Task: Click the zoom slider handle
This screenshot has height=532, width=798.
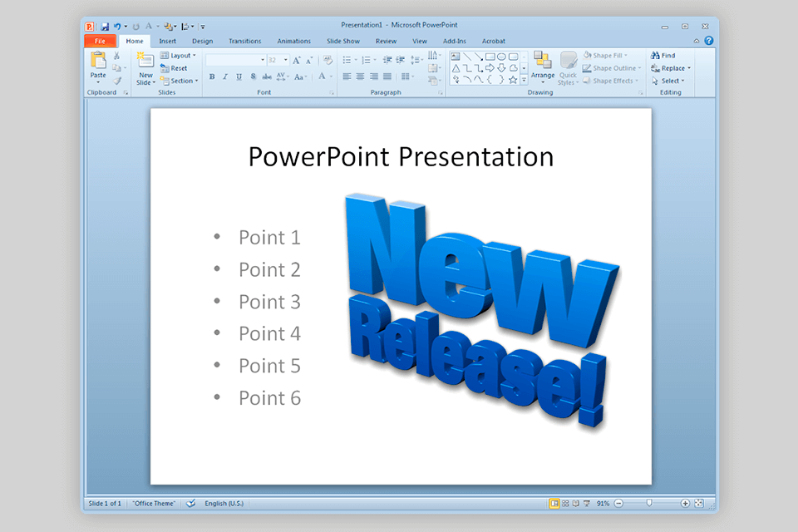Action: 649,504
